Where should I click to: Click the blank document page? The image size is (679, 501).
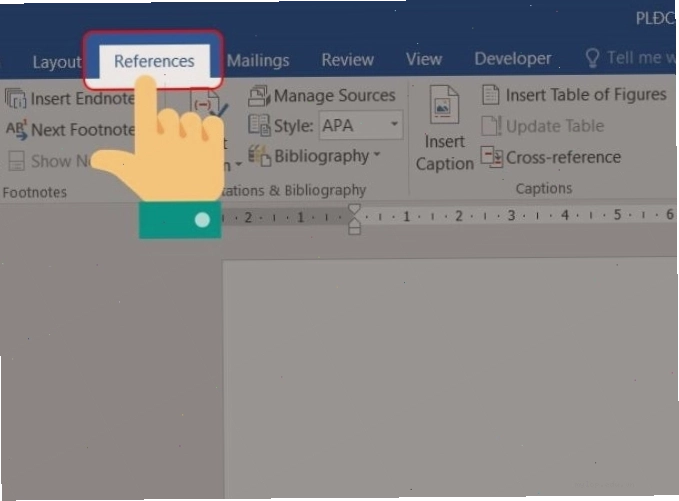(450, 379)
